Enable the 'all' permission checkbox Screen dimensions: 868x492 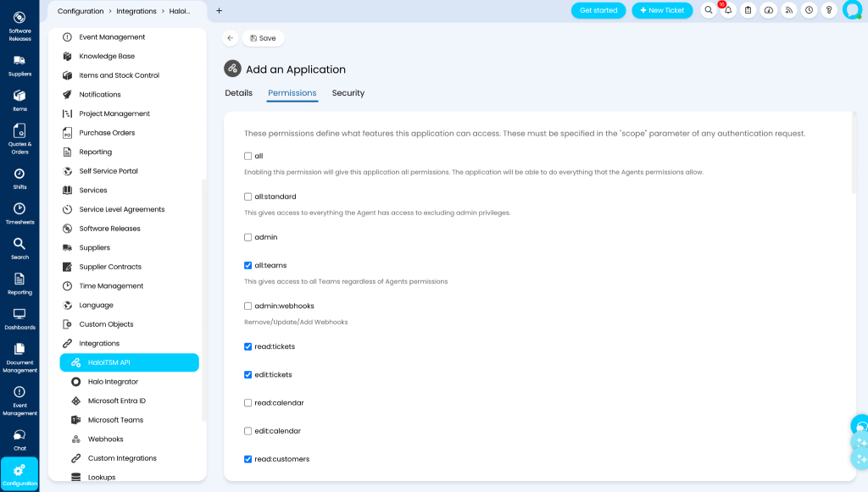(248, 156)
